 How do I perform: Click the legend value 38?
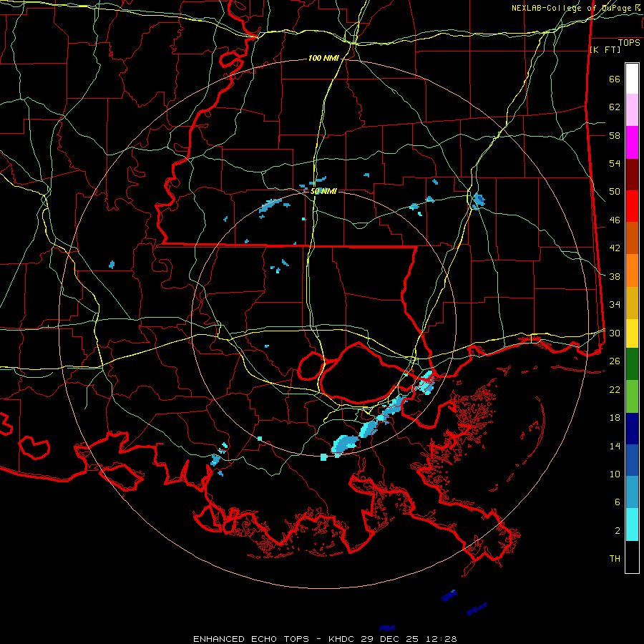coord(615,277)
